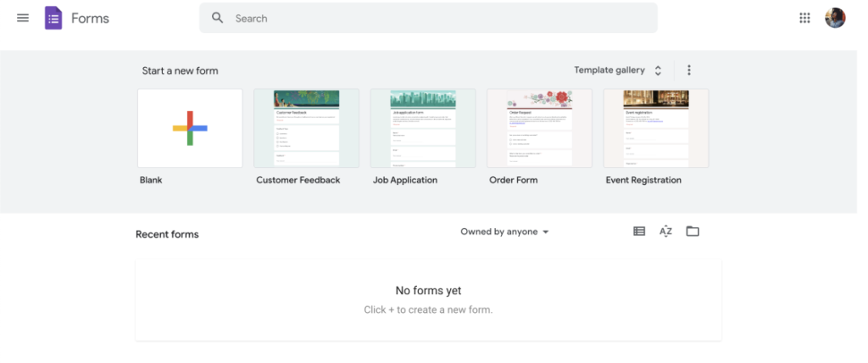Open the Event Registration template thumbnail

[x=656, y=128]
